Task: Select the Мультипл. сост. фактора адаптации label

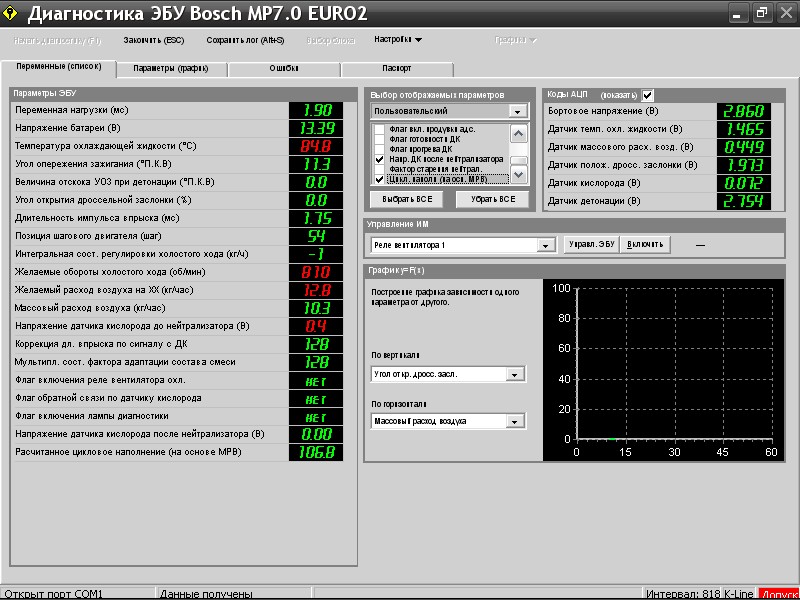Action: [x=125, y=362]
